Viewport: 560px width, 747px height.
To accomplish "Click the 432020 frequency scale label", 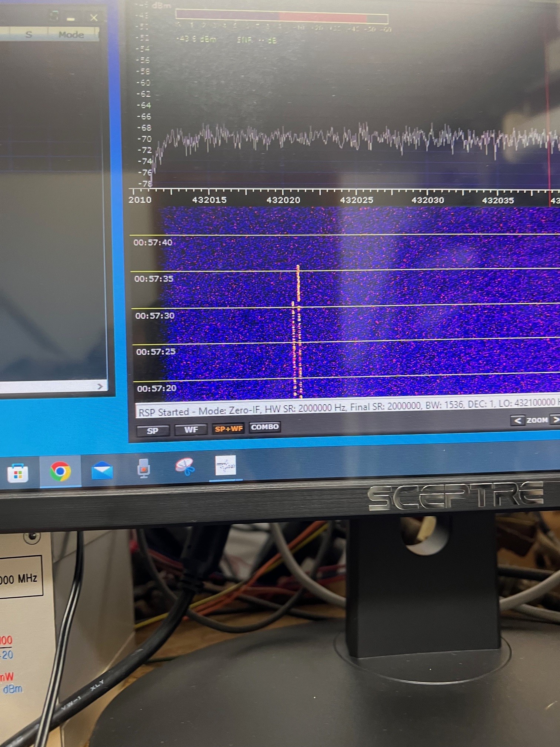I will point(283,200).
